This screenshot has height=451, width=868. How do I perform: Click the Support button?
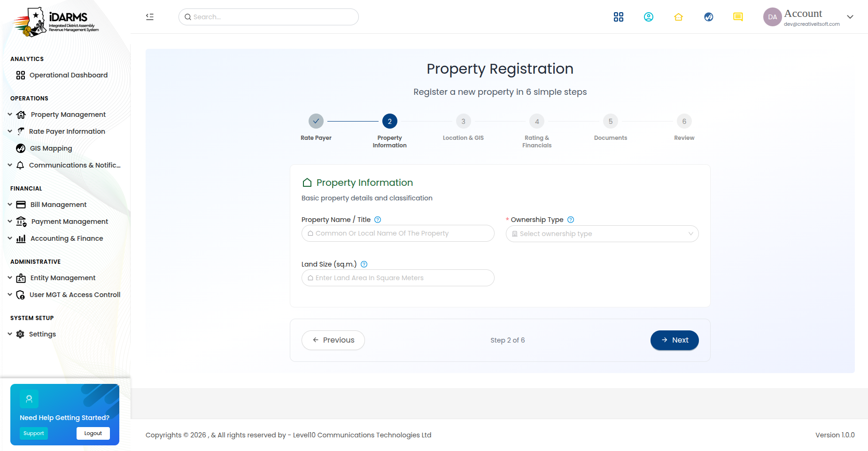click(x=34, y=434)
